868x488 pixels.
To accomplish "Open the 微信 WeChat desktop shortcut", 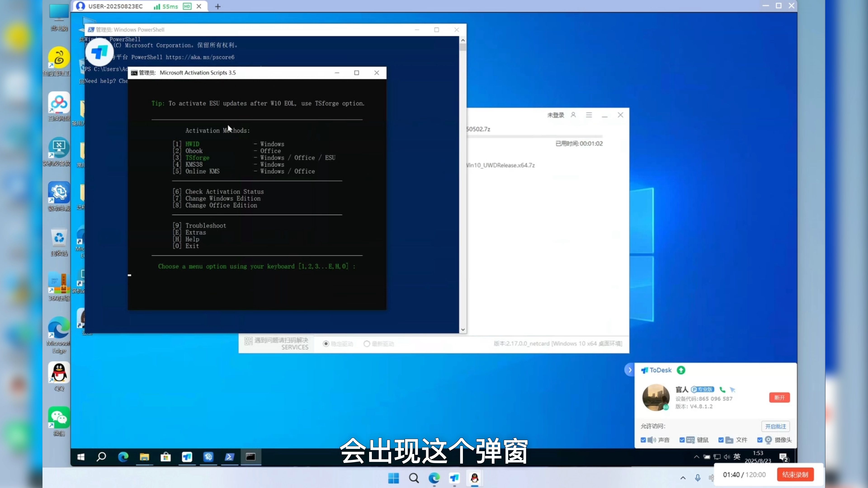I will (x=59, y=421).
